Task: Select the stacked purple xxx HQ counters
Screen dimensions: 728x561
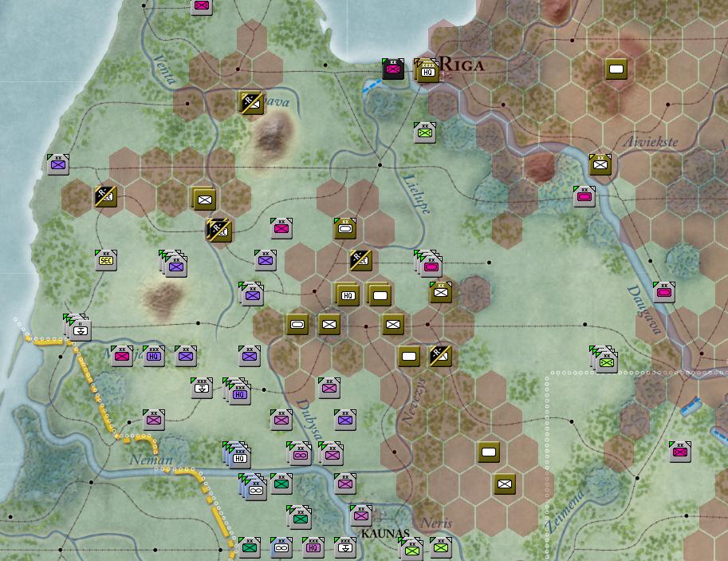Action: pos(237,391)
